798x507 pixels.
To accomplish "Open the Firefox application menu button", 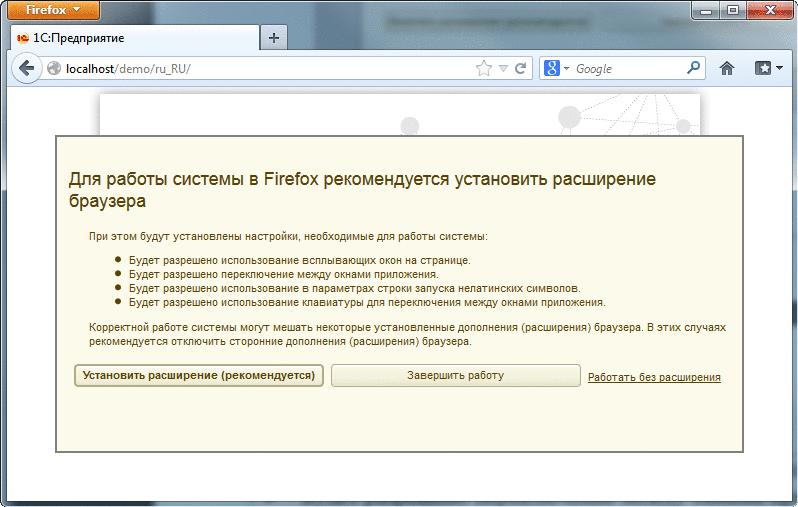I will click(x=53, y=10).
